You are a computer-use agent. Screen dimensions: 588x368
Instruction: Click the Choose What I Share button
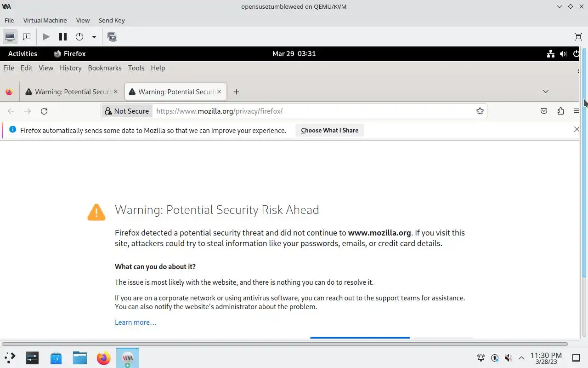329,130
